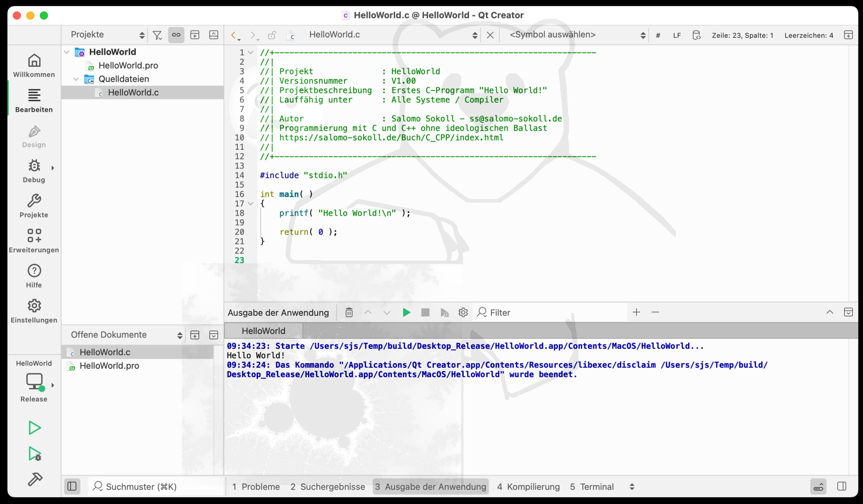The width and height of the screenshot is (863, 504).
Task: Select HelloWorld.pro in the project tree
Action: pos(128,66)
